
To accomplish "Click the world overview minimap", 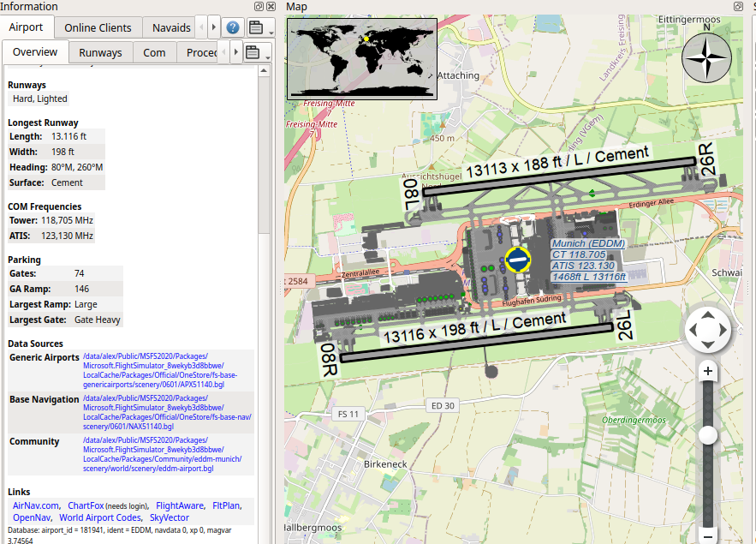I will coord(362,59).
